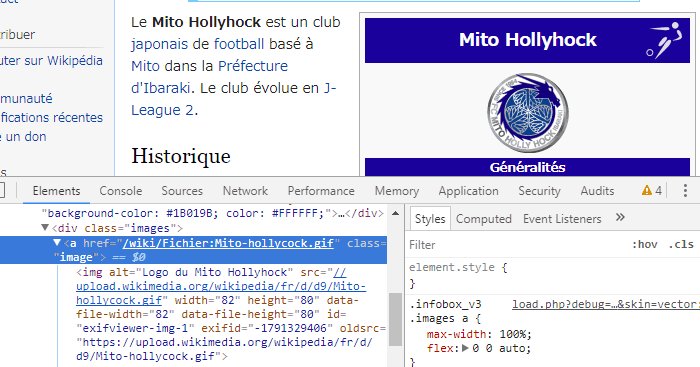Open the Audits tab
Screen dimensions: 700x367
pyautogui.click(x=597, y=191)
